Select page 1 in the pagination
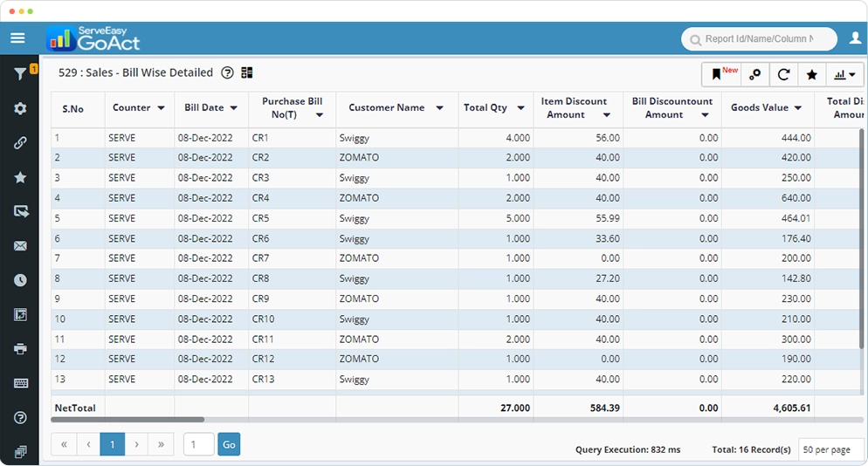Viewport: 868px width, 466px height. [x=112, y=444]
